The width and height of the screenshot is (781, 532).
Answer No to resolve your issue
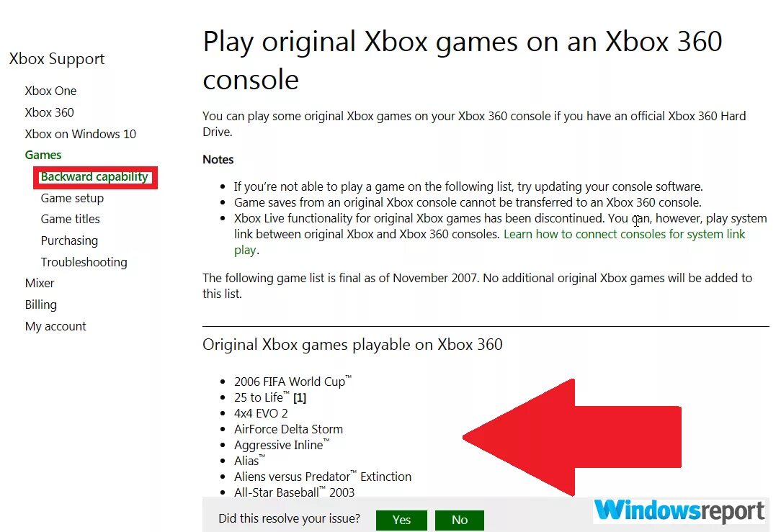[459, 520]
